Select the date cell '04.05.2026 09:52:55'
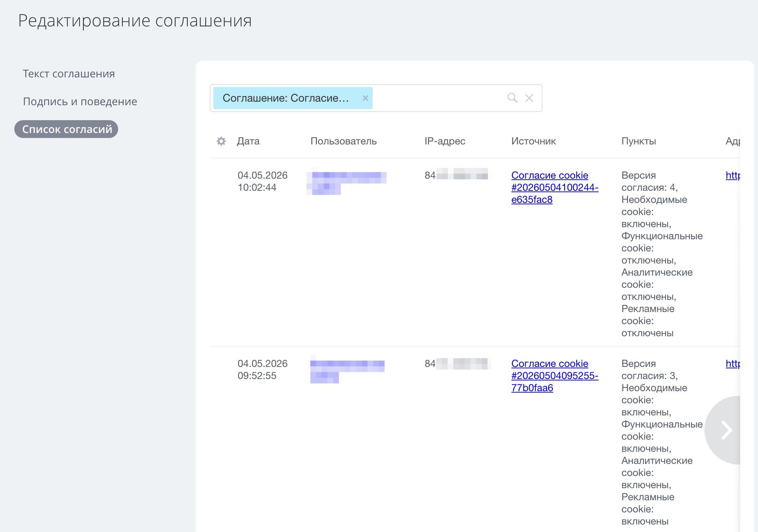 click(x=262, y=370)
